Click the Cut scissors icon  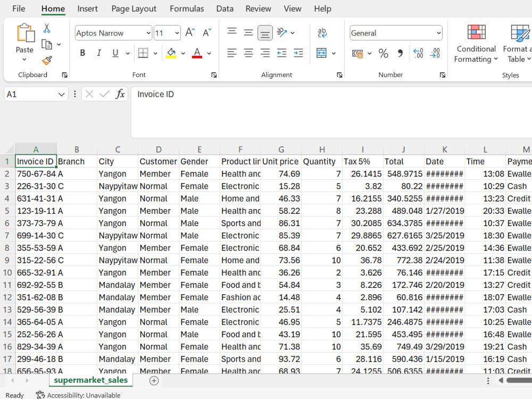(47, 28)
